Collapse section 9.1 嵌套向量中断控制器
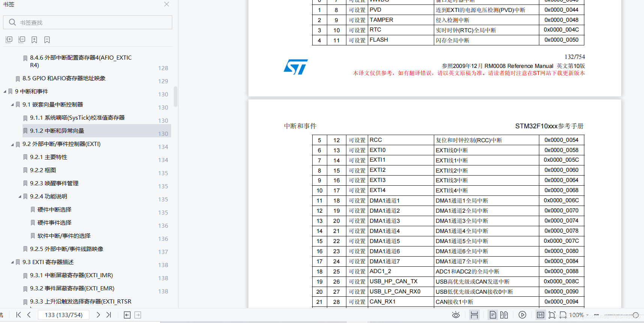 [x=12, y=105]
